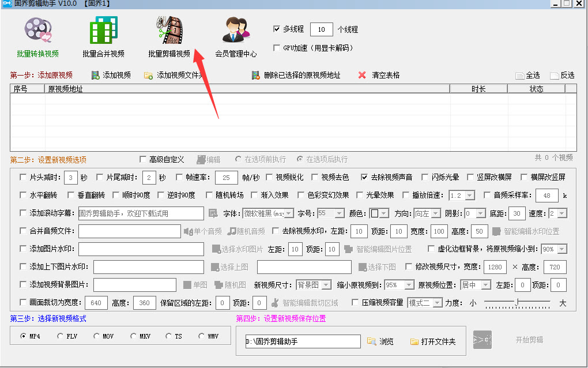Check the 添加滚动字幕 checkbox
The width and height of the screenshot is (588, 368).
23,213
